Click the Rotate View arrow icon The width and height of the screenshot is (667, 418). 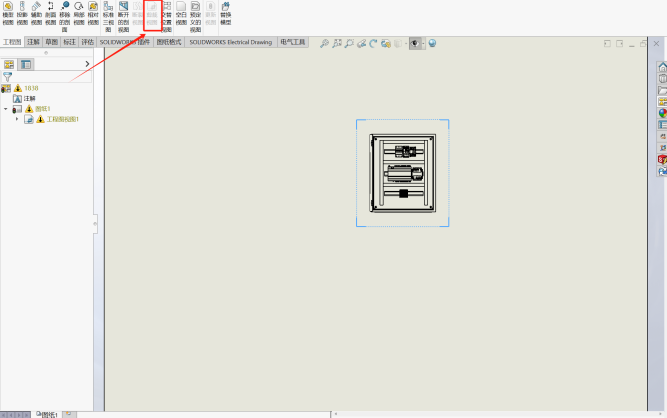(x=373, y=43)
